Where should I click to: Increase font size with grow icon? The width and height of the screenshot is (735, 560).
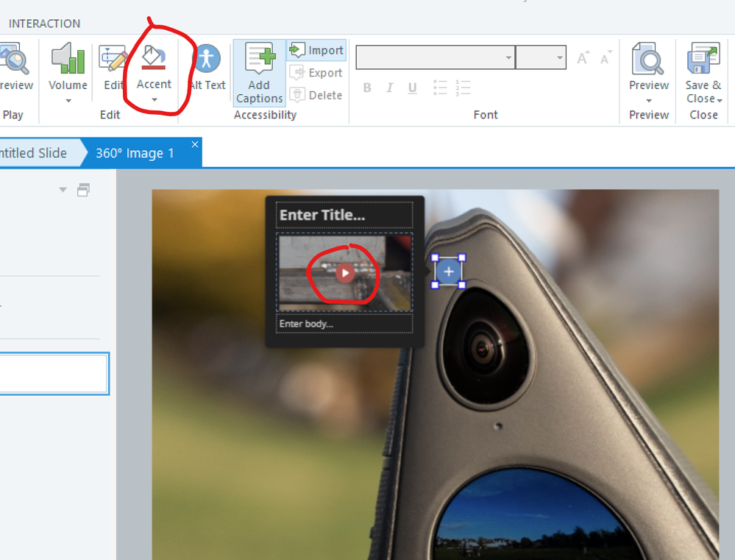(583, 57)
